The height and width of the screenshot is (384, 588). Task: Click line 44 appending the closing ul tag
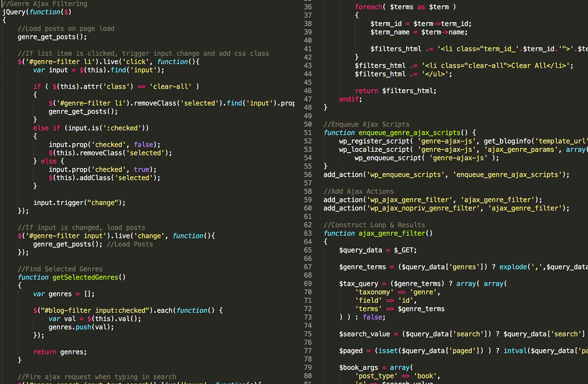[x=403, y=74]
